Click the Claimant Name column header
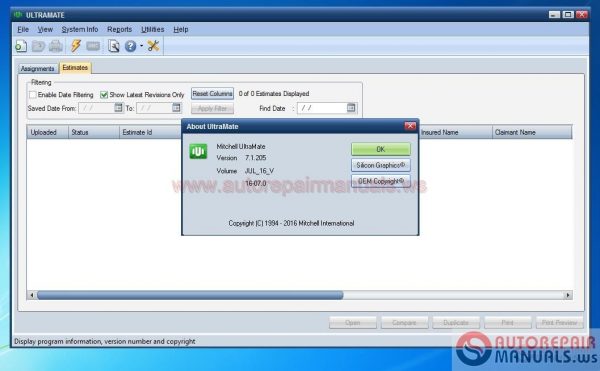This screenshot has height=371, width=600. coord(532,132)
